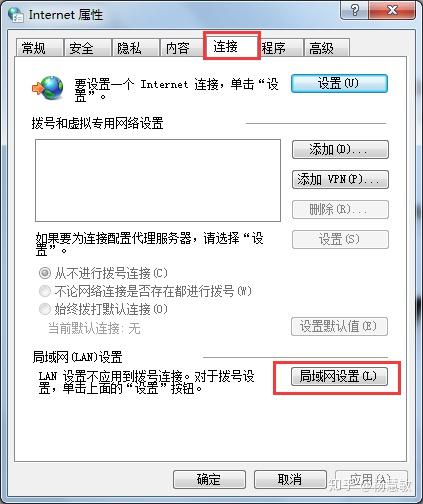Screen dimensions: 423x504
Task: Select the 连接 tab
Action: tap(231, 46)
